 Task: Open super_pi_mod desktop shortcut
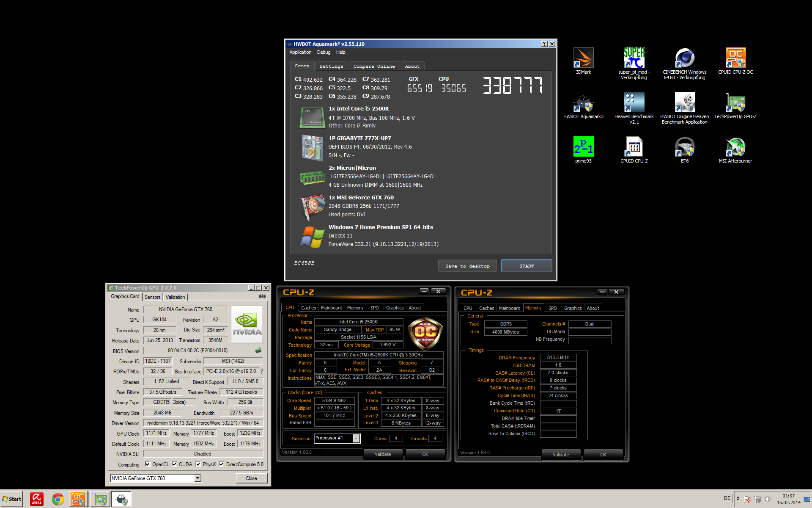coord(634,63)
